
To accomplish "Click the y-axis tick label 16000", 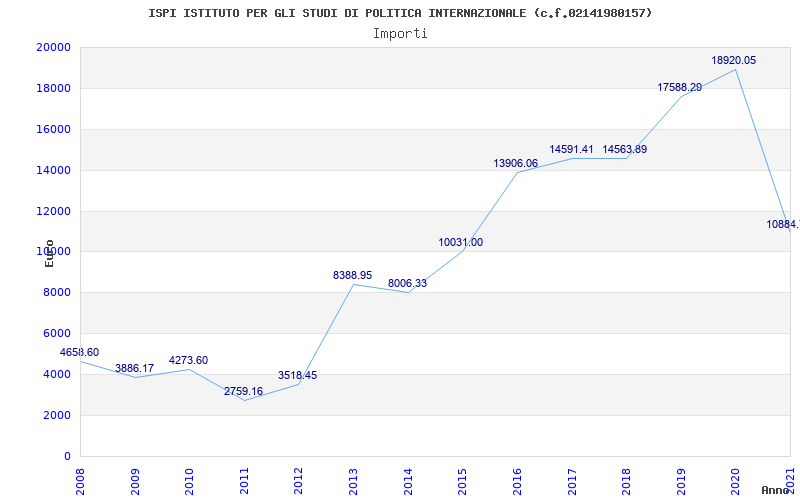I will pos(54,130).
